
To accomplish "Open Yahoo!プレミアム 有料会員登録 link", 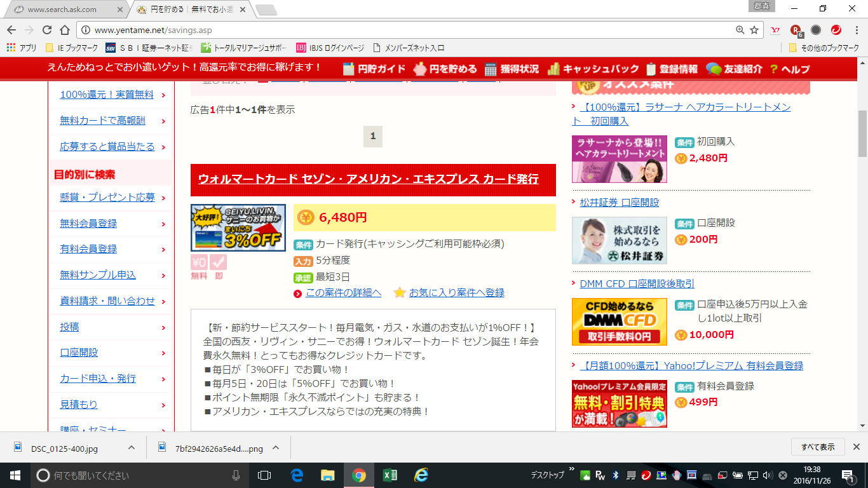I will point(691,366).
